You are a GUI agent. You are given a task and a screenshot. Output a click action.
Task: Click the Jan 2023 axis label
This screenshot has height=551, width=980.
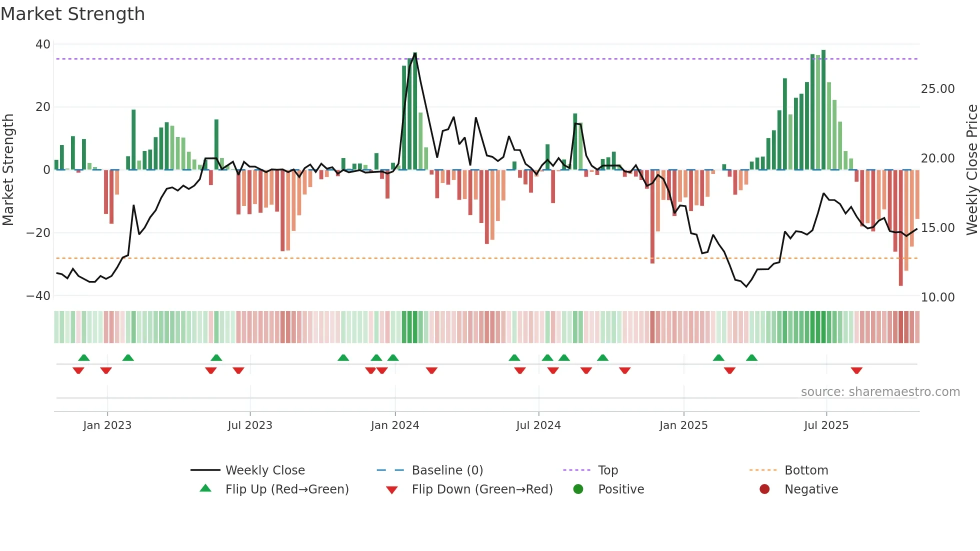[x=107, y=425]
